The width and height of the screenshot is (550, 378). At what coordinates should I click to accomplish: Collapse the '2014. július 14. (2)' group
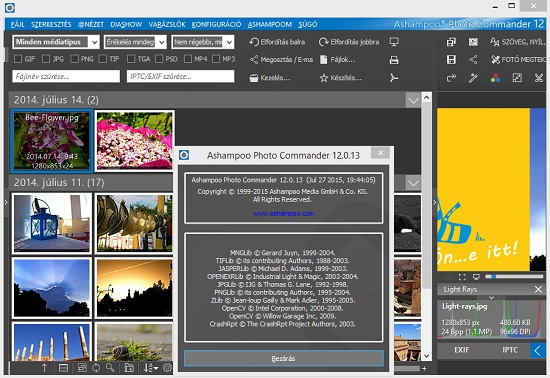click(413, 100)
